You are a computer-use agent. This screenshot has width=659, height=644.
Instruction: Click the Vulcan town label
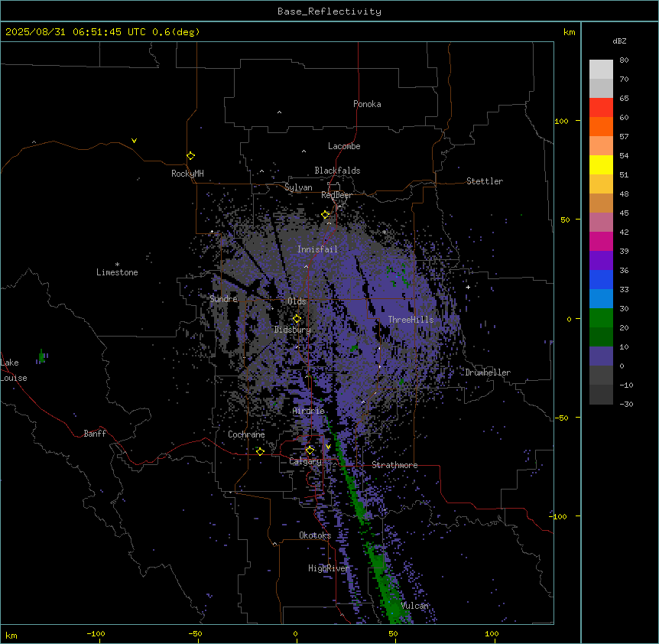pos(415,606)
